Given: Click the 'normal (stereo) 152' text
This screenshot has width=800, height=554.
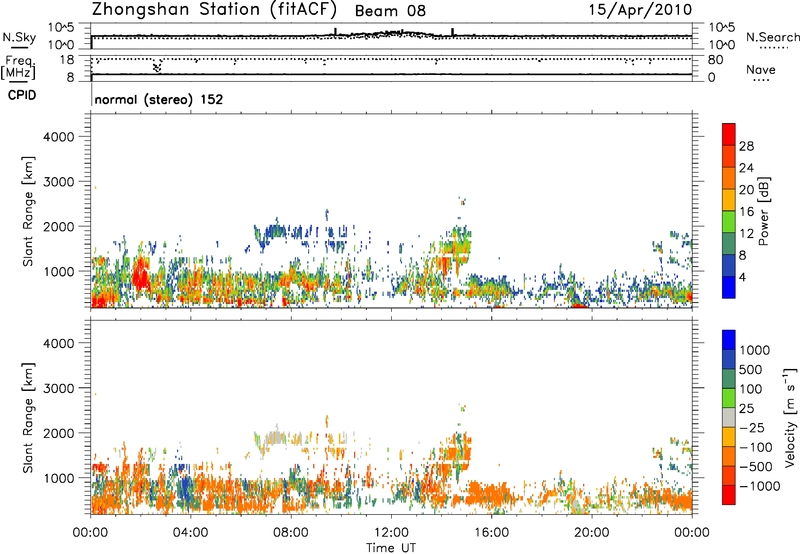Looking at the screenshot, I should [159, 99].
